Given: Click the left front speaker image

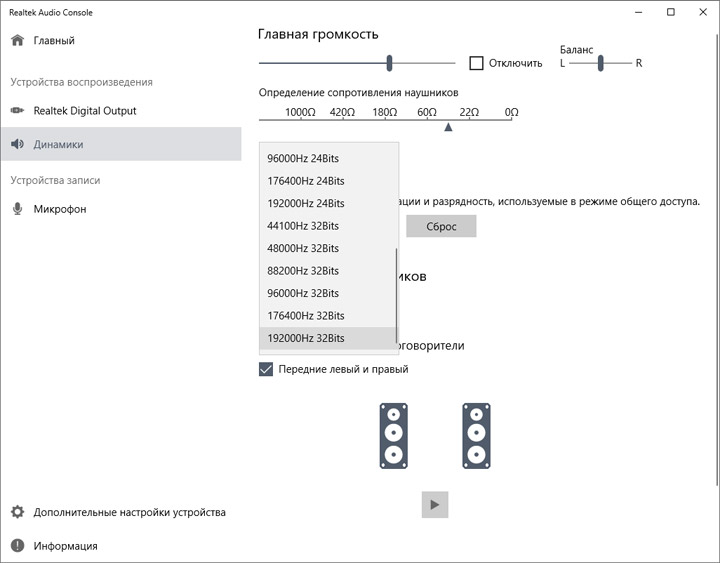Looking at the screenshot, I should pos(394,435).
